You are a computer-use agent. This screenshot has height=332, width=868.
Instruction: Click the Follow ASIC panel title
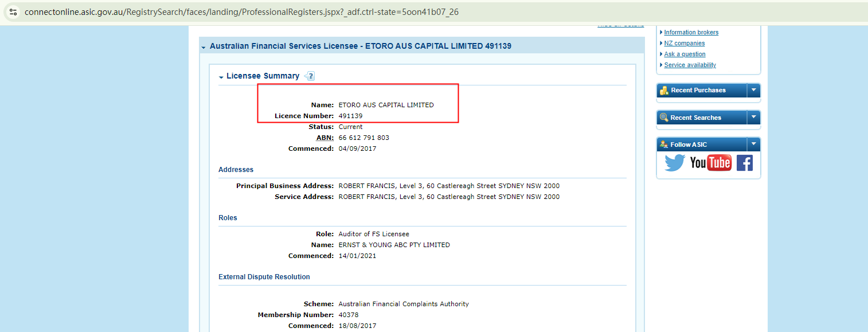click(689, 144)
